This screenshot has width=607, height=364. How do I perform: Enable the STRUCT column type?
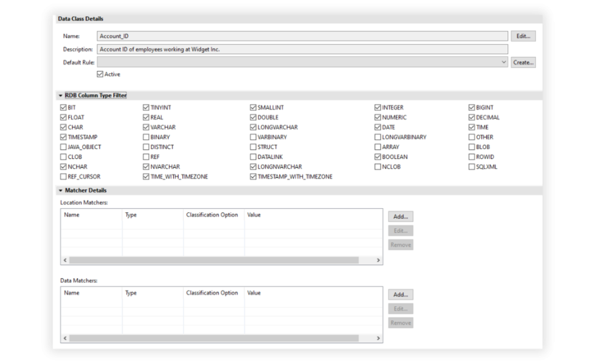[x=253, y=146]
